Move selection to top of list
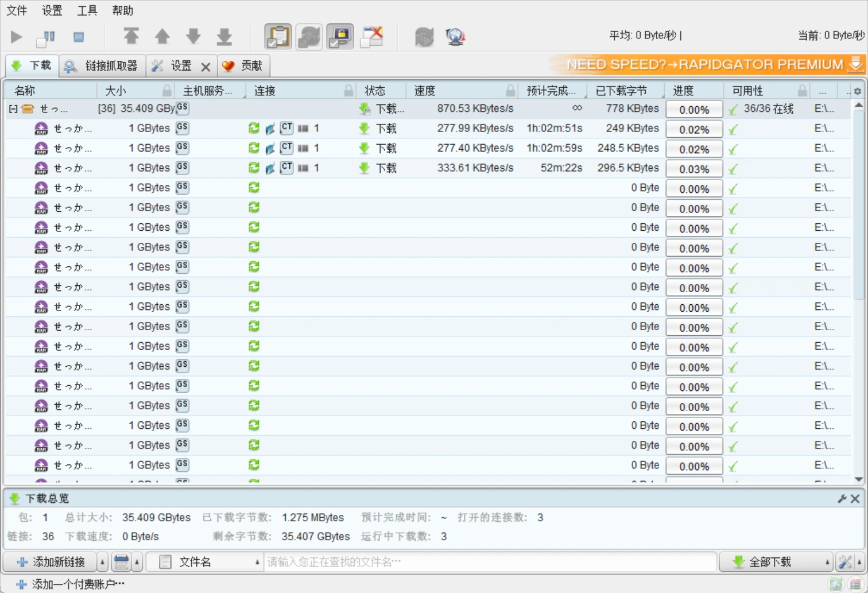Screen dimensions: 868x593 coord(131,37)
